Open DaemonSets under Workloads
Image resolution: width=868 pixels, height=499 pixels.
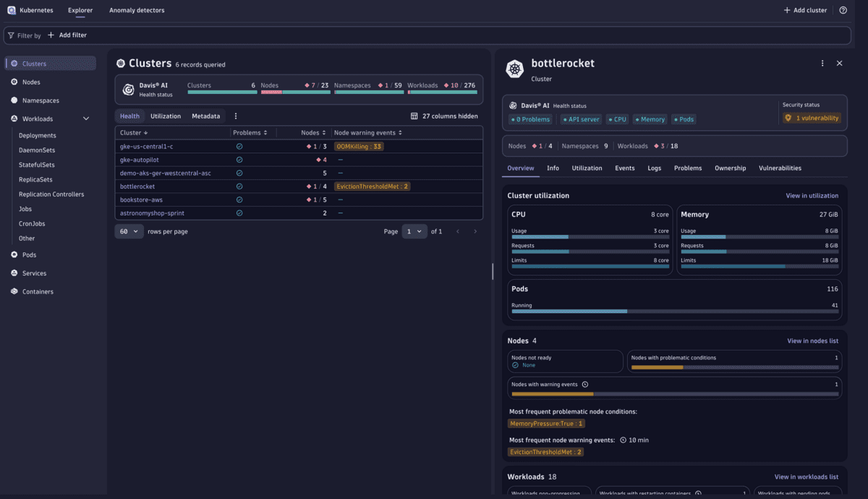pos(37,150)
